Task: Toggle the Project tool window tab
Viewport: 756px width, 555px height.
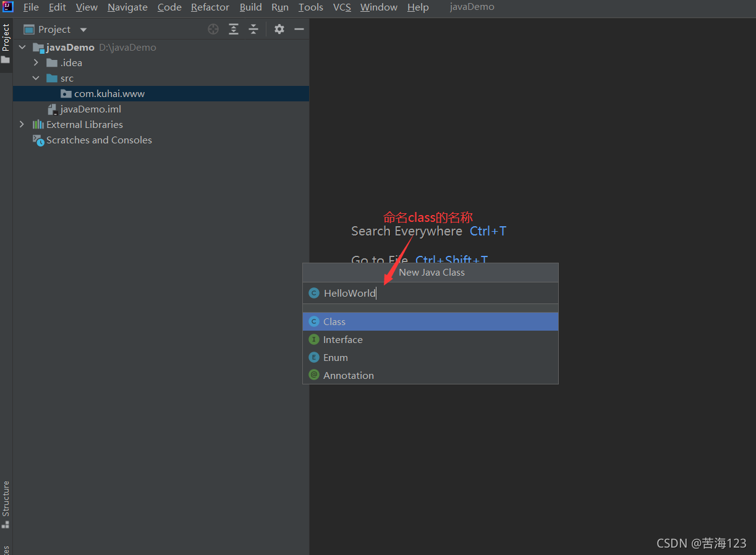Action: (x=6, y=45)
